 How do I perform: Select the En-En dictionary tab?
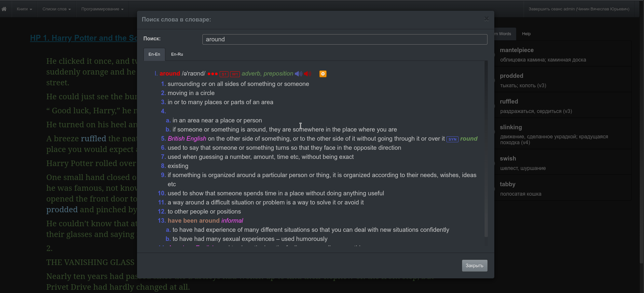154,54
